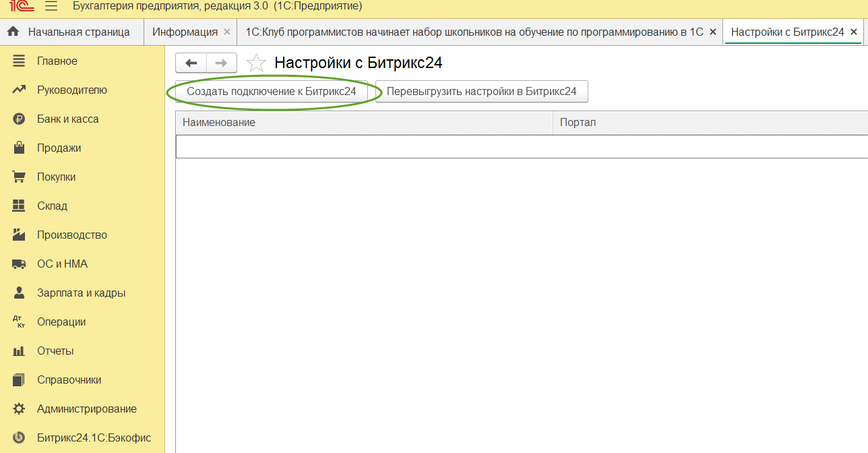Close the Информация tab
The image size is (868, 453).
226,32
